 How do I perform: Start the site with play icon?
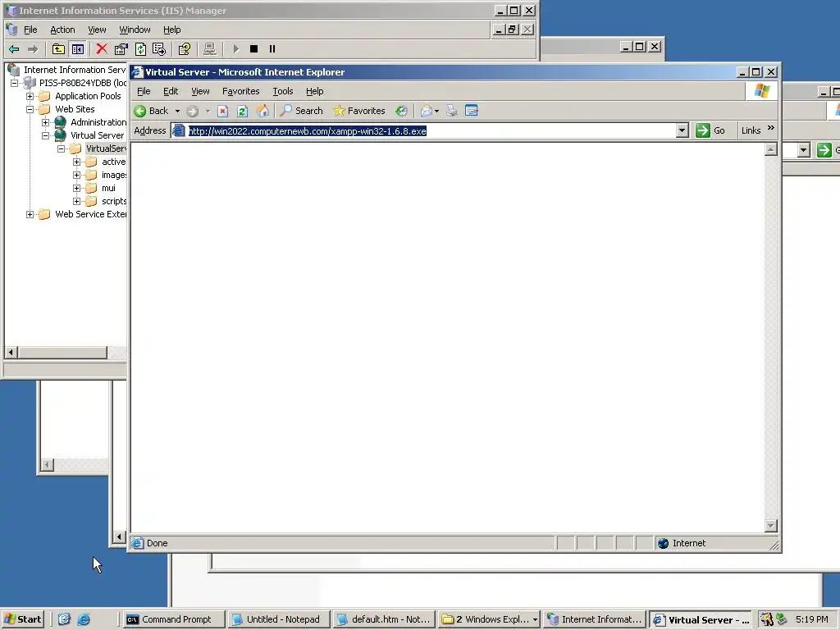tap(235, 49)
